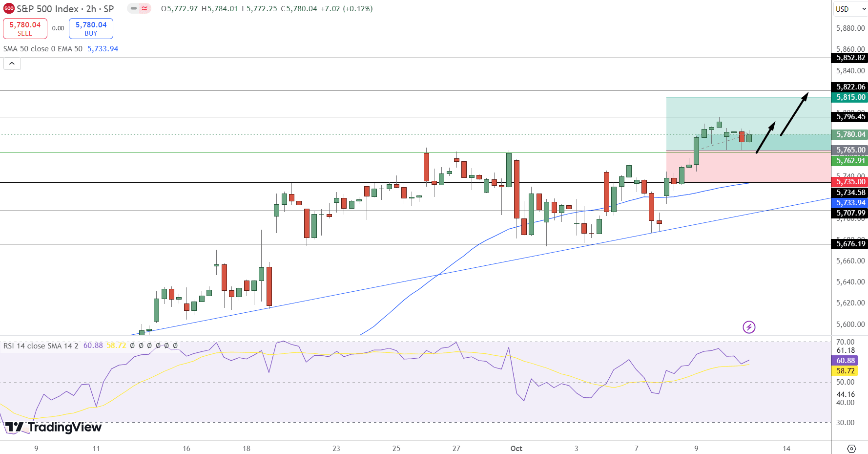
Task: Click the 0.00 spread value
Action: pos(58,28)
